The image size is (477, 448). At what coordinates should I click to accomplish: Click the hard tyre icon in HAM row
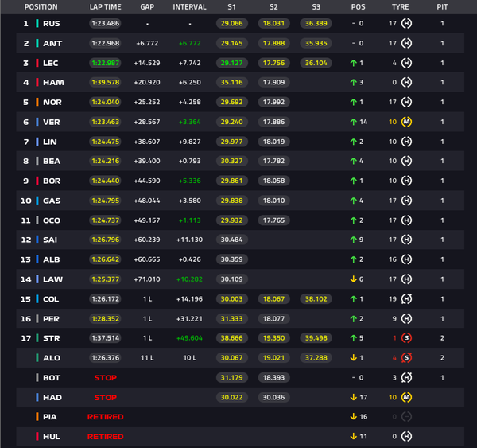click(x=406, y=82)
